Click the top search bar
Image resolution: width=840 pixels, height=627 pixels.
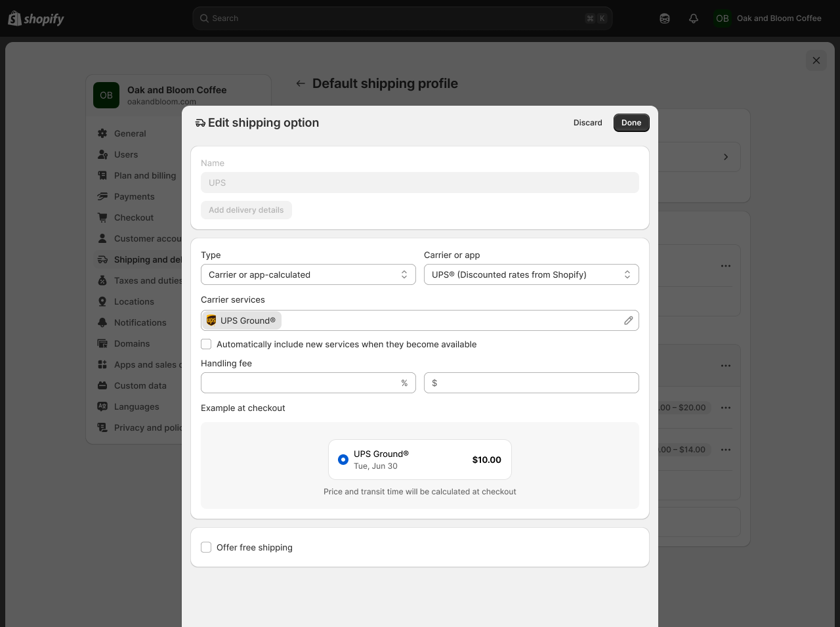pos(402,18)
